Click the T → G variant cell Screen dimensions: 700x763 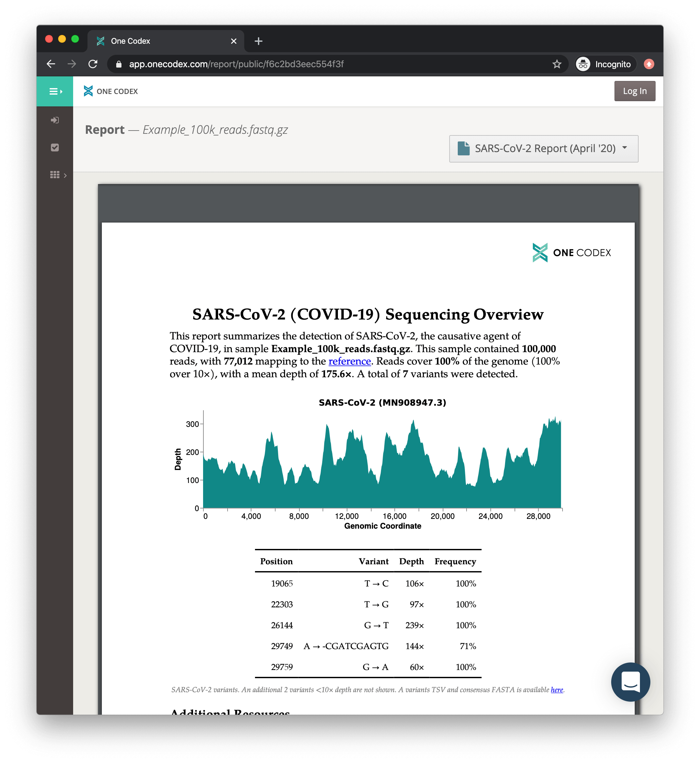[x=376, y=604]
